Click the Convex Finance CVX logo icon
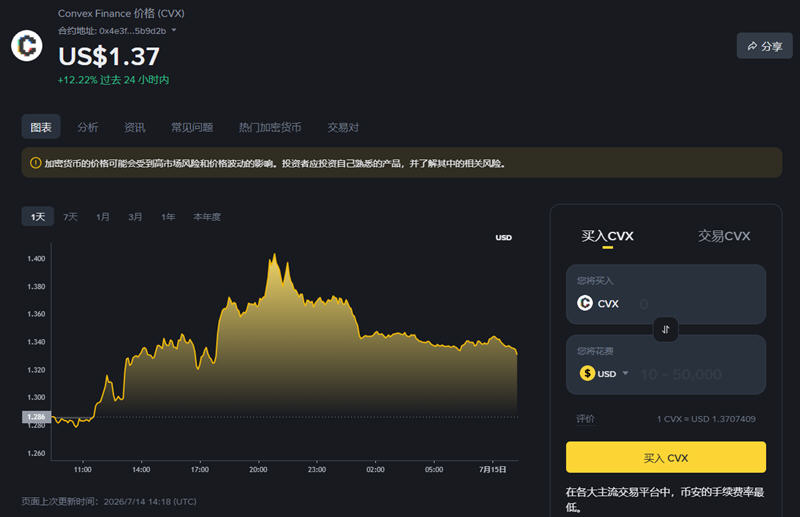The width and height of the screenshot is (800, 517). [27, 46]
